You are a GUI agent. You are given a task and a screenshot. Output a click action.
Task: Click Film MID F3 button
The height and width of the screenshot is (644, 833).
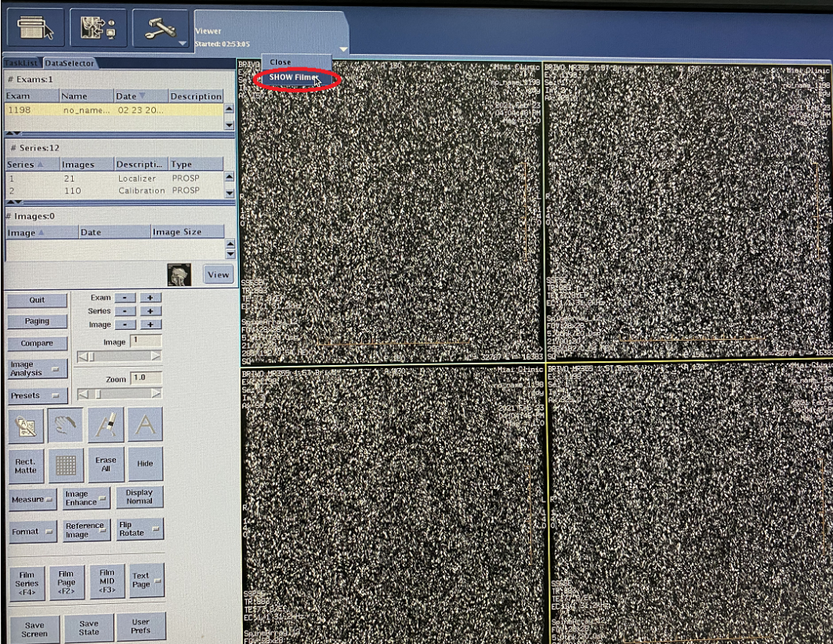107,581
